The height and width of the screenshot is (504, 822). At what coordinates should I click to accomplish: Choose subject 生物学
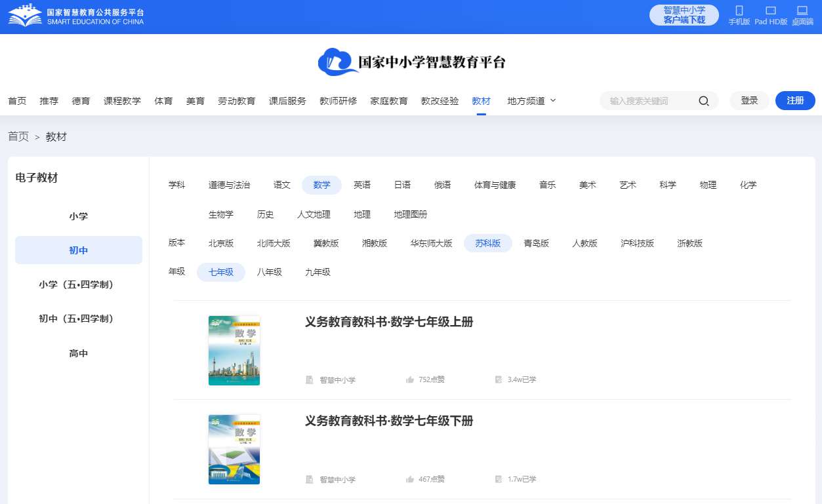point(220,214)
